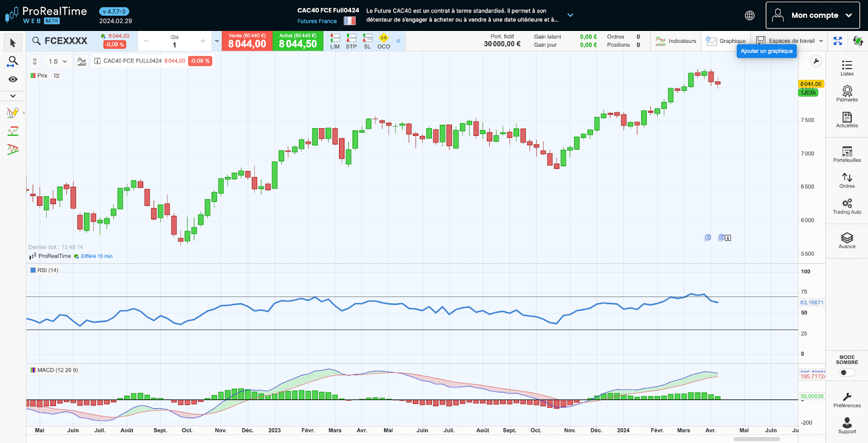Toggle the Mode Sombre switch

pyautogui.click(x=846, y=372)
